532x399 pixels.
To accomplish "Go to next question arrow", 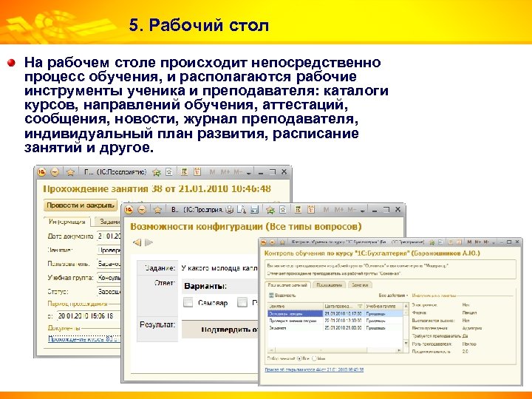I will pyautogui.click(x=149, y=242).
